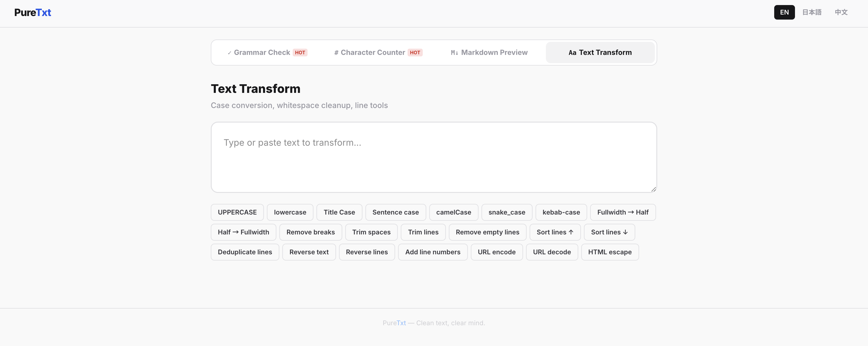The image size is (868, 346).
Task: Click the HOT badge beside Grammar Check
Action: (300, 53)
